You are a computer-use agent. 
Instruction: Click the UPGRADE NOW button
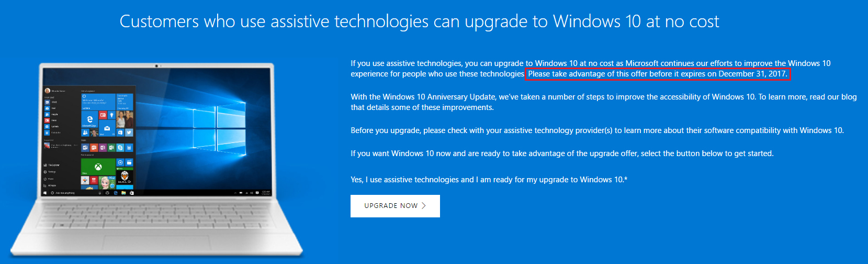(x=395, y=206)
